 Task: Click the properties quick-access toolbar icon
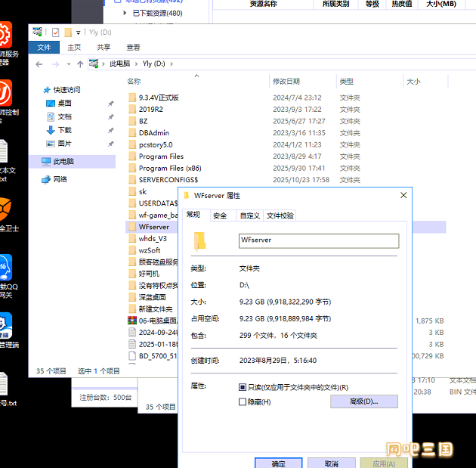pos(55,33)
